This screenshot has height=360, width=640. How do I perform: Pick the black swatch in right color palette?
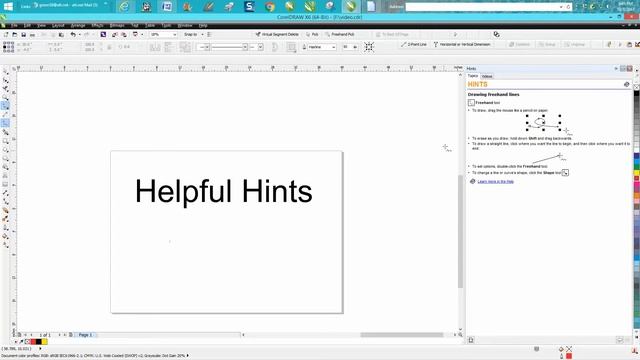(x=636, y=94)
